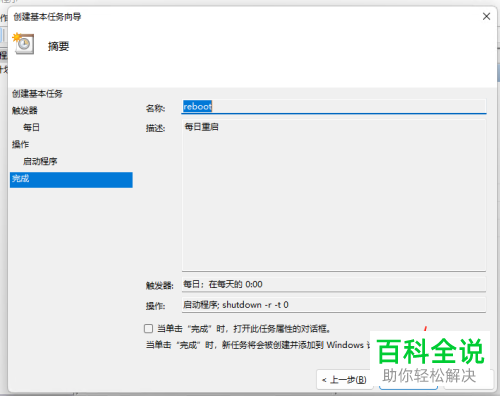The width and height of the screenshot is (500, 396).
Task: Go to the 操作 step
Action: (x=20, y=144)
